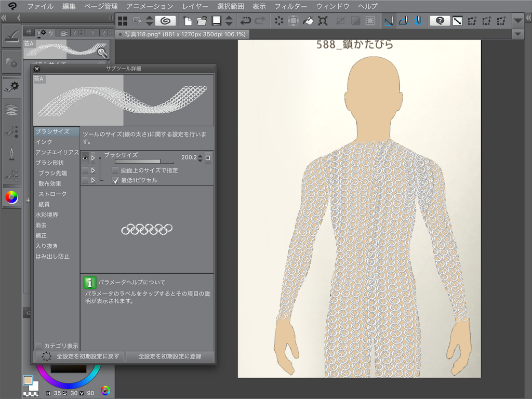532x399 pixels.
Task: Toggle display box left of 最低1ピクセル row
Action: [85, 180]
